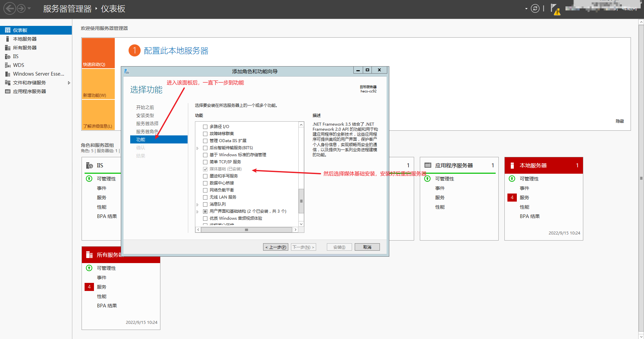This screenshot has height=339, width=644.
Task: Check 基于 Windows 标准的存储管理
Action: click(205, 155)
